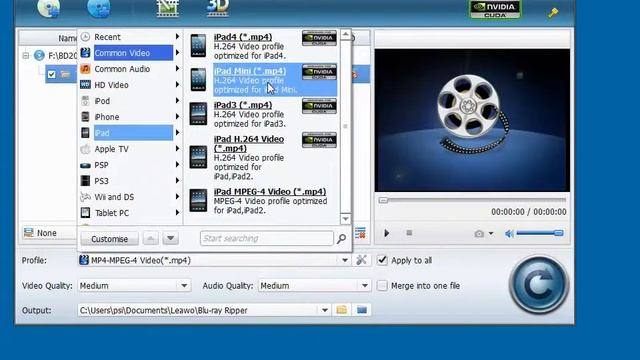Enable Merge into one file
640x360 pixels.
pyautogui.click(x=382, y=285)
